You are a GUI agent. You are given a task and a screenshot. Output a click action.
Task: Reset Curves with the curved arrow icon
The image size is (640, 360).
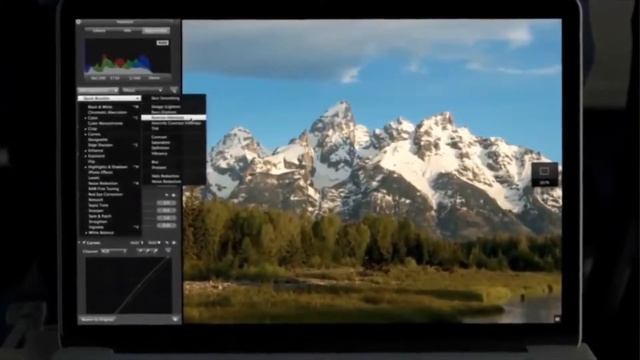pos(167,243)
